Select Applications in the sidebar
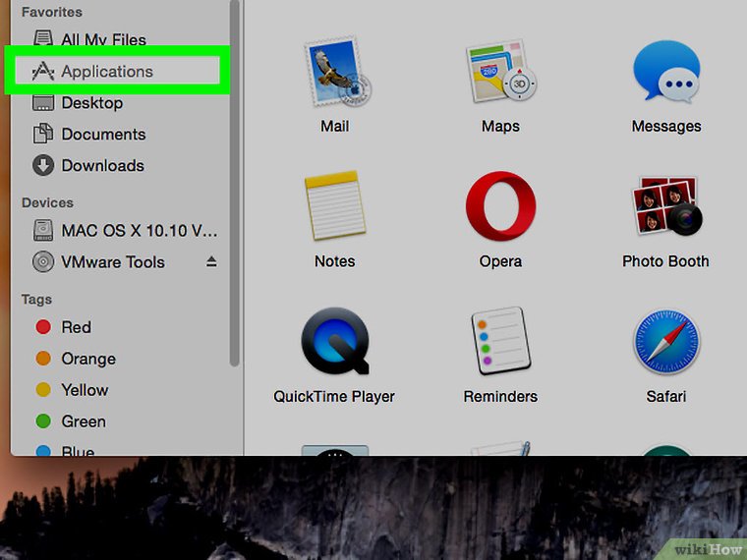Viewport: 747px width, 560px height. coord(106,72)
